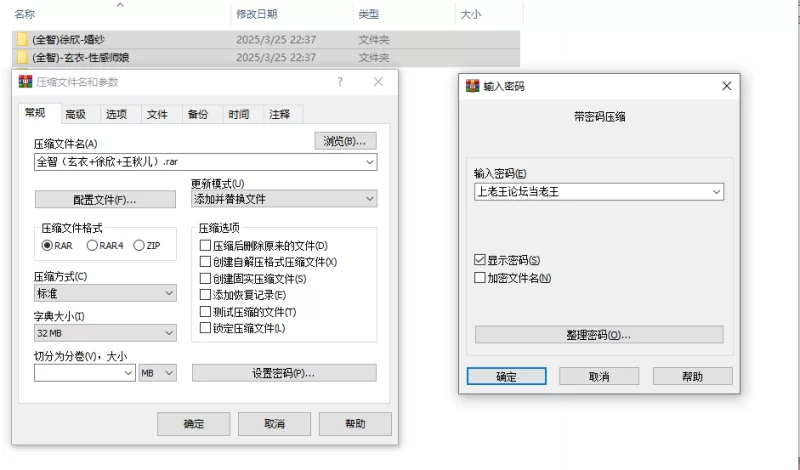The width and height of the screenshot is (800, 470).
Task: Enable 压缩后删除原来的文件 option
Action: (x=206, y=245)
